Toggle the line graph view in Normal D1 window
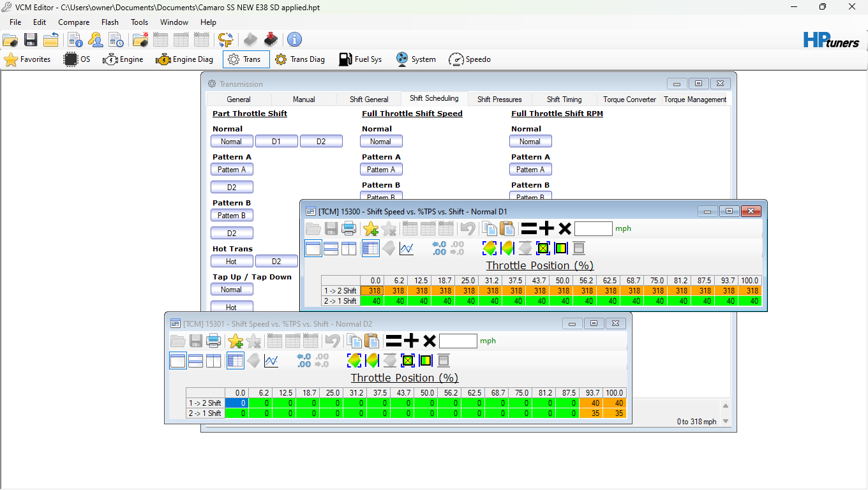This screenshot has width=868, height=490. coord(407,249)
